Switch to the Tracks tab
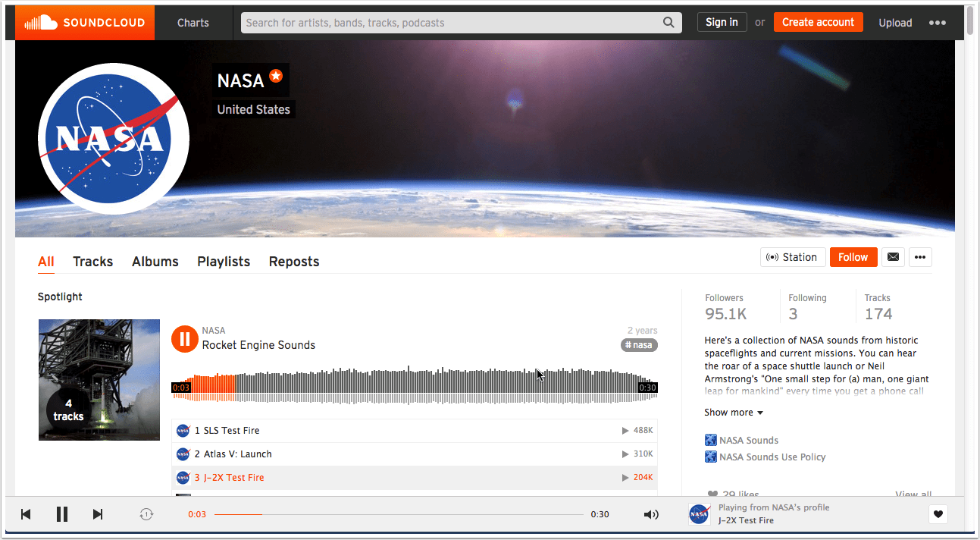The image size is (980, 540). point(92,262)
